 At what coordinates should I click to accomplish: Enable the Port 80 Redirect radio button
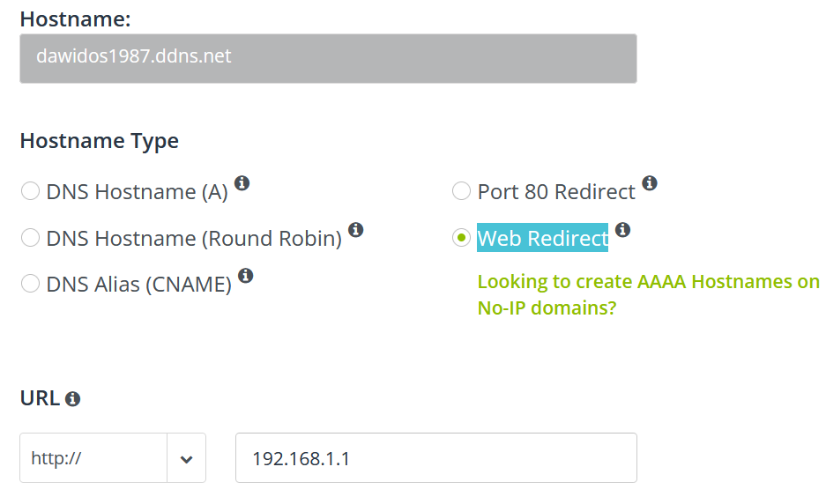coord(461,191)
